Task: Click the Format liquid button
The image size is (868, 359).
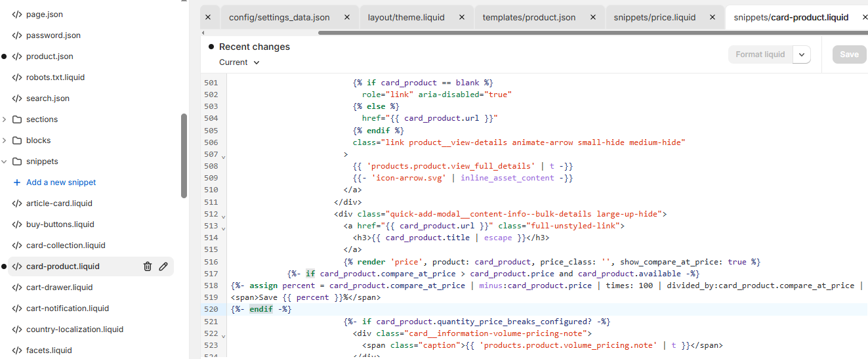Action: [760, 54]
